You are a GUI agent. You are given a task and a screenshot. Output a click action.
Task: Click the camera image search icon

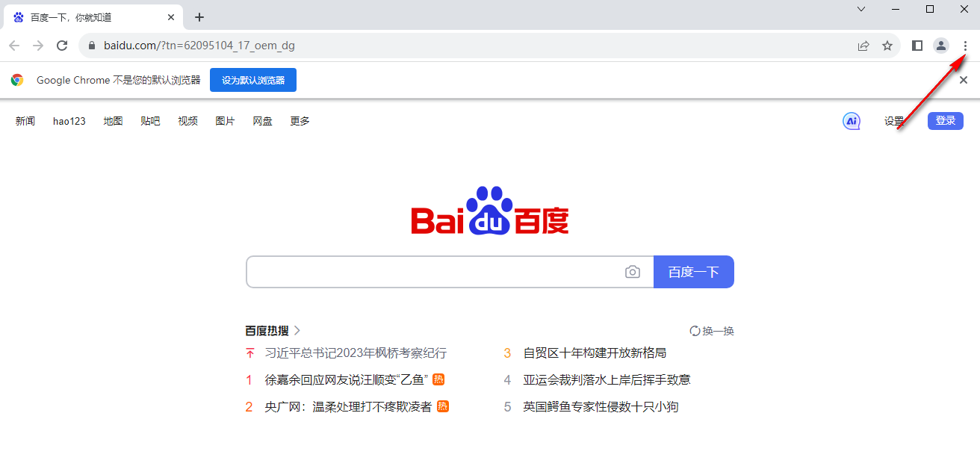[633, 272]
